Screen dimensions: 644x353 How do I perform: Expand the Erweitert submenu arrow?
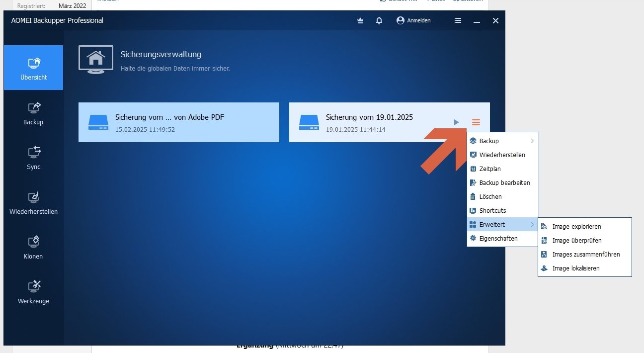coord(532,225)
